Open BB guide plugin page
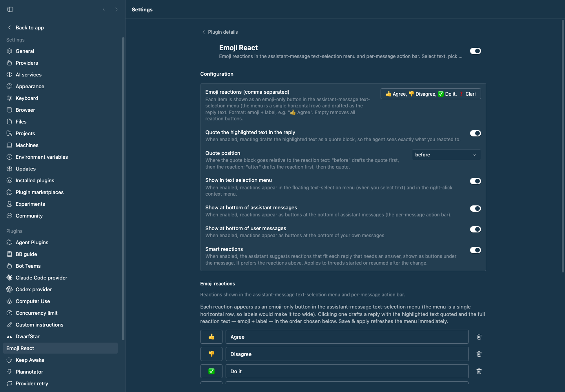Image resolution: width=565 pixels, height=392 pixels. click(x=60, y=254)
